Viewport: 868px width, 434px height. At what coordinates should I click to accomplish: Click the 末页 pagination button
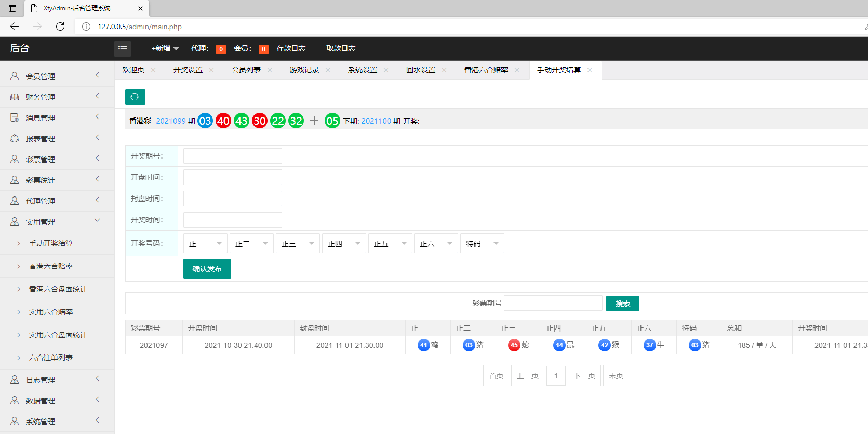616,375
